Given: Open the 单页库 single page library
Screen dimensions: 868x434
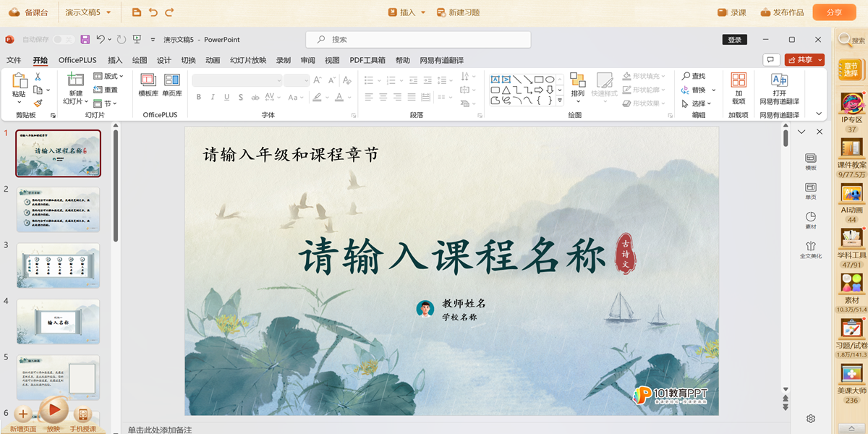Looking at the screenshot, I should (x=172, y=85).
